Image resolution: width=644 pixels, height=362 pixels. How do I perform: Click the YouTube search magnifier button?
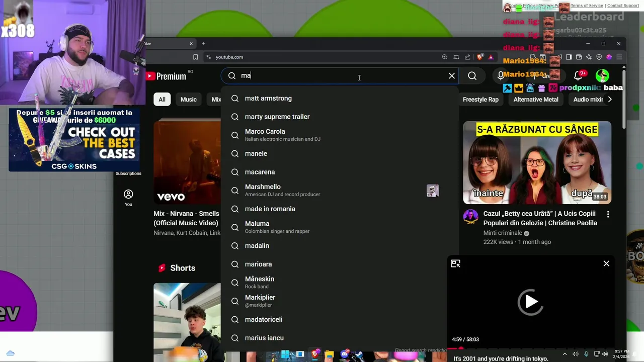(472, 75)
